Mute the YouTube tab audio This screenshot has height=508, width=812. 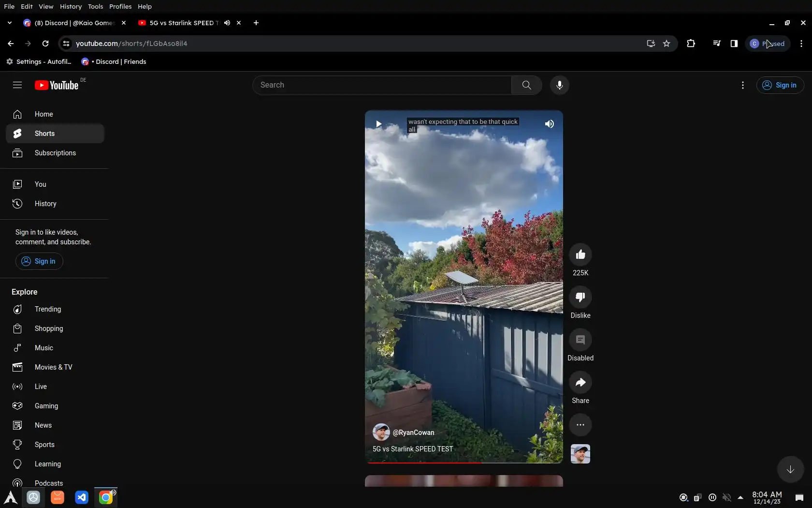pos(227,23)
